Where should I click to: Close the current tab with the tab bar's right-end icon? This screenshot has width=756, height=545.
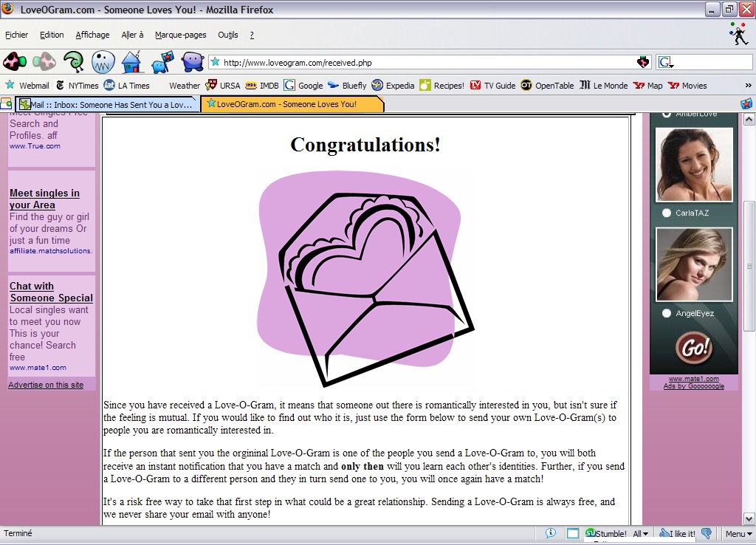tap(746, 103)
